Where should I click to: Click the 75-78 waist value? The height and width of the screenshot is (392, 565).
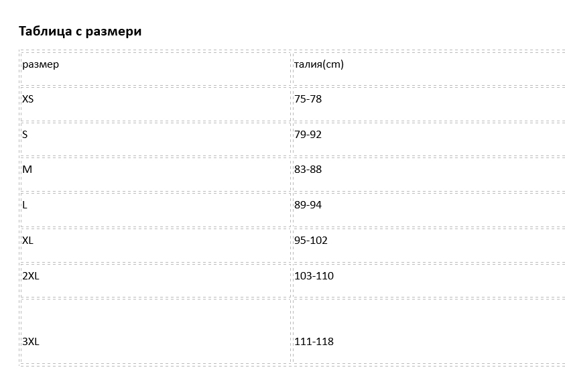308,99
